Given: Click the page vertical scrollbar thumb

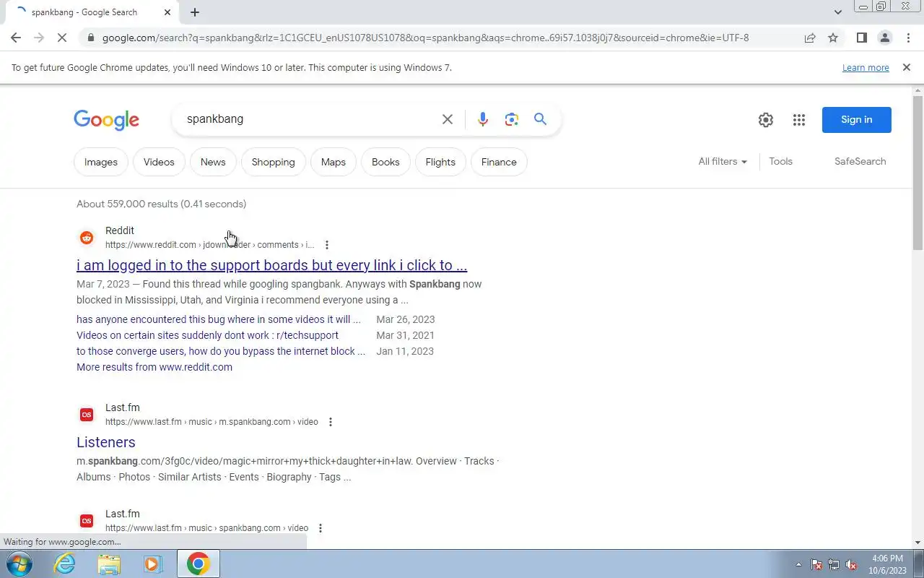Looking at the screenshot, I should [918, 172].
